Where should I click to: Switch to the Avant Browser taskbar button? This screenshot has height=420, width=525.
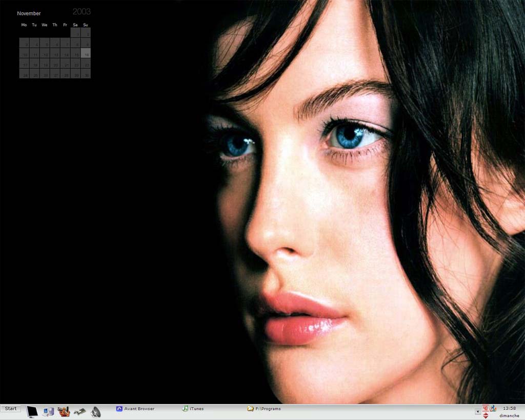pos(135,409)
